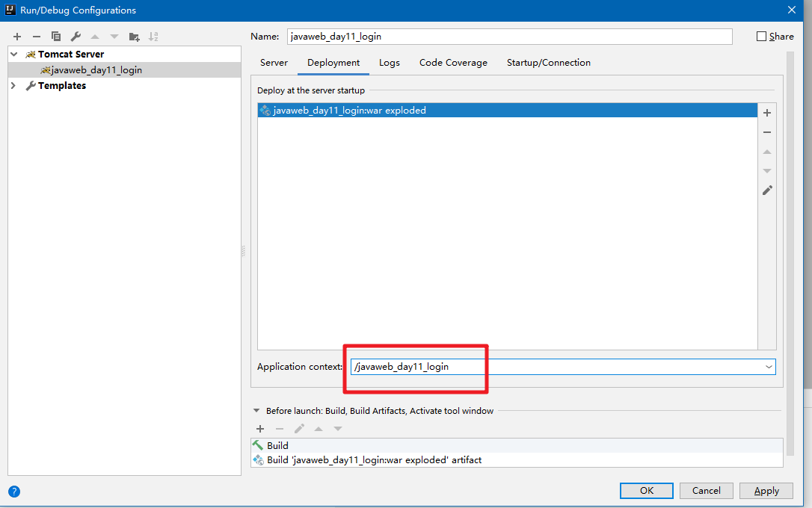The image size is (812, 508).
Task: Move deployment artifact up
Action: tap(767, 152)
